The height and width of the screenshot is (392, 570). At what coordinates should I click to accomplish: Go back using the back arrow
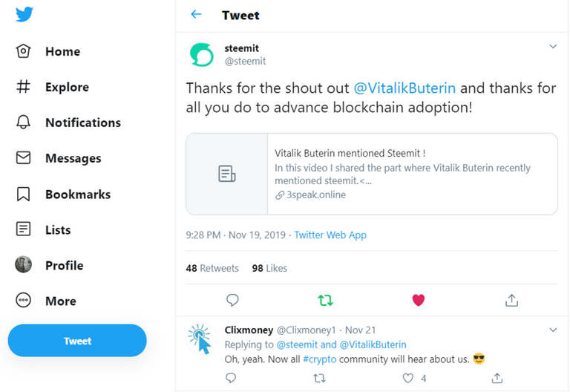[196, 15]
